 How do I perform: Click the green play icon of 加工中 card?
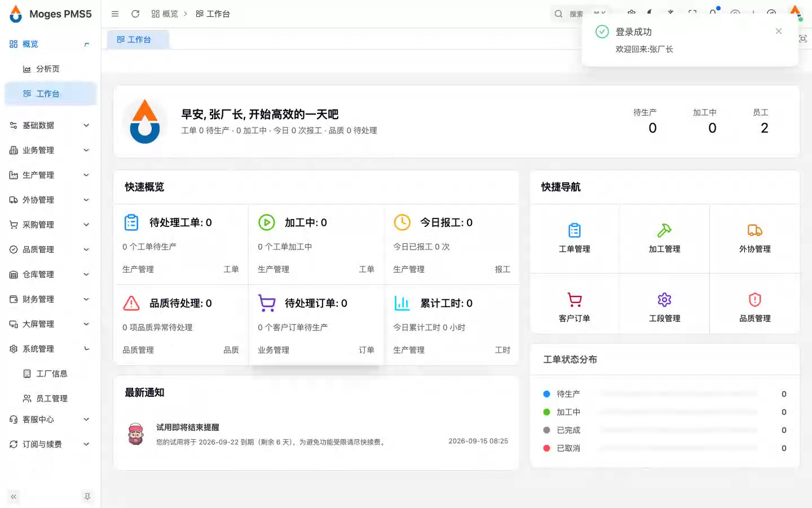coord(267,222)
